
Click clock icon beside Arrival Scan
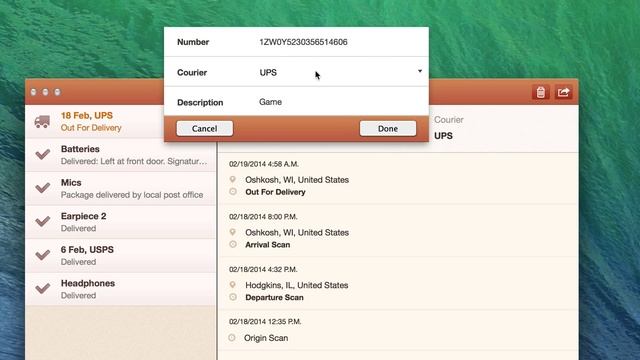[233, 244]
